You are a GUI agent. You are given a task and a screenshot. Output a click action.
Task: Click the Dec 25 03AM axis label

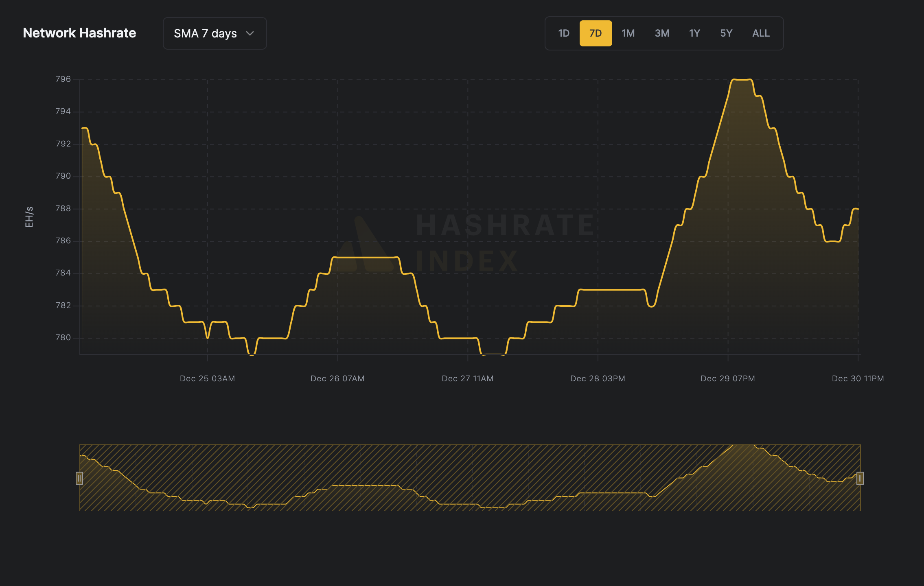pyautogui.click(x=208, y=378)
